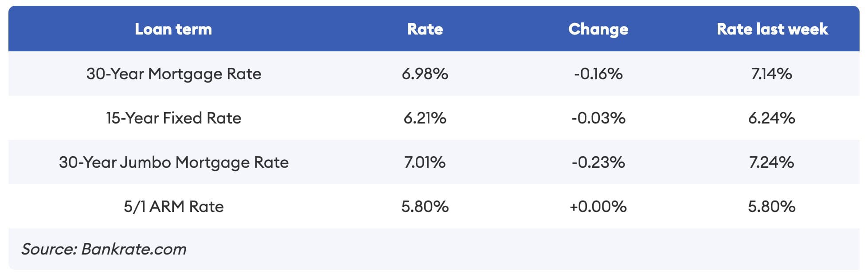
Task: Click the -0.23% change value
Action: [598, 162]
